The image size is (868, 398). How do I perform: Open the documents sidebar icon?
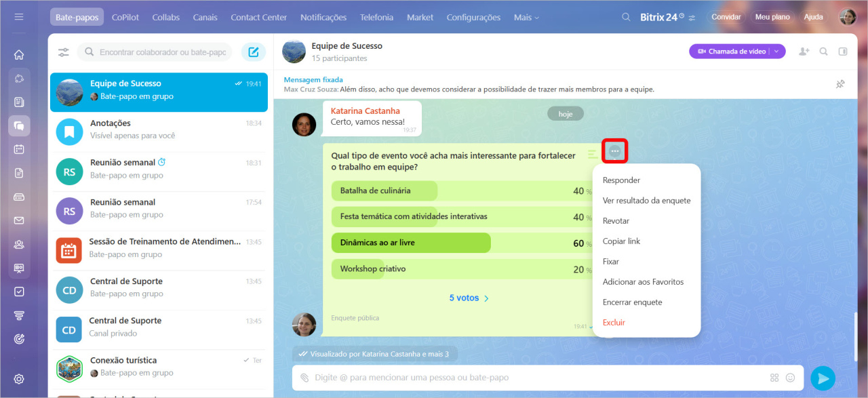19,173
